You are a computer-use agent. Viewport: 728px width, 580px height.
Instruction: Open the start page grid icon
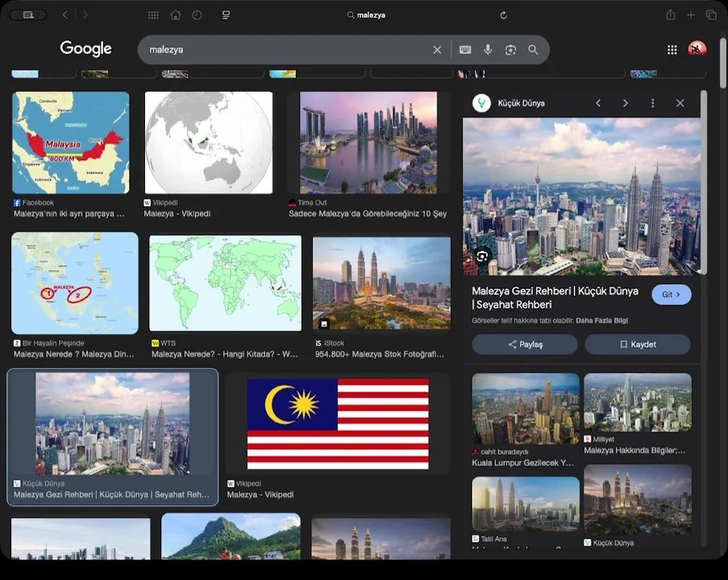tap(153, 14)
